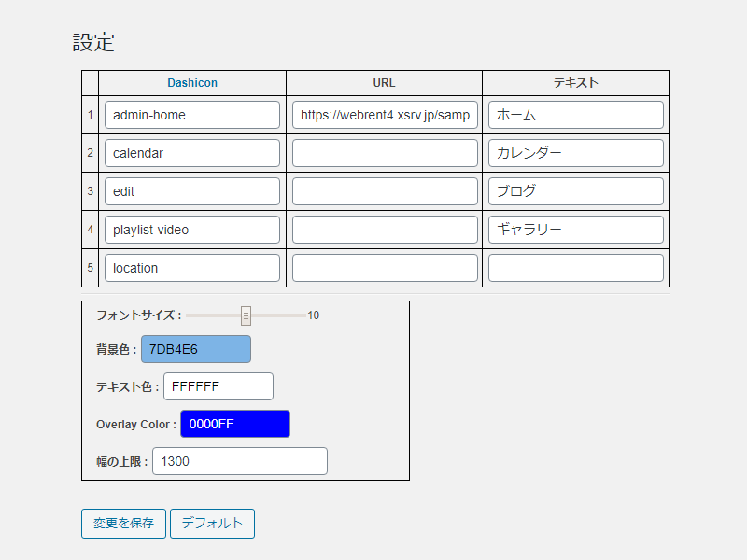This screenshot has width=747, height=560.
Task: Click the row number 3 cell
Action: [x=90, y=191]
